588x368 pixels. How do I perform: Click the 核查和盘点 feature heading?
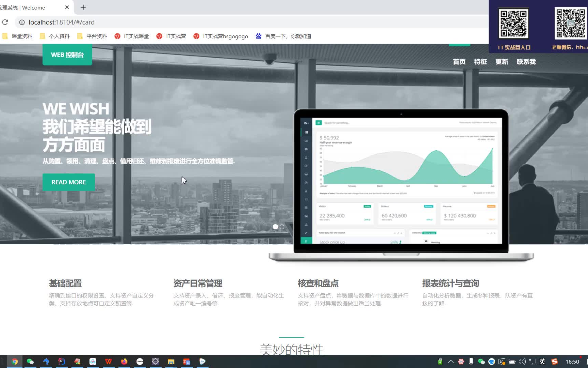pos(318,283)
